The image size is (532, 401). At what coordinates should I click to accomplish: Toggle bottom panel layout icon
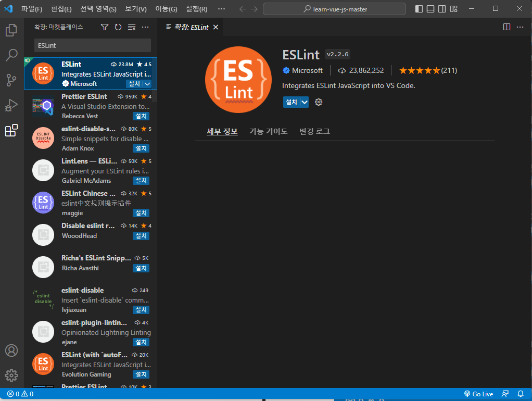tap(430, 9)
